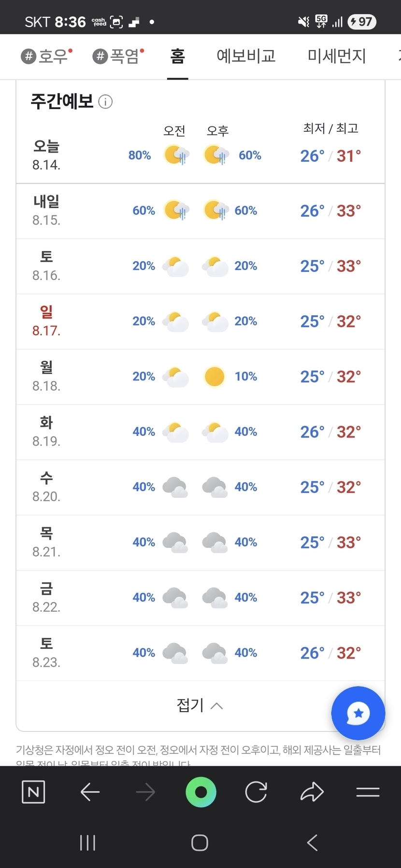Collapse the weekly forecast with 접기
Image resolution: width=401 pixels, height=868 pixels.
tap(200, 706)
